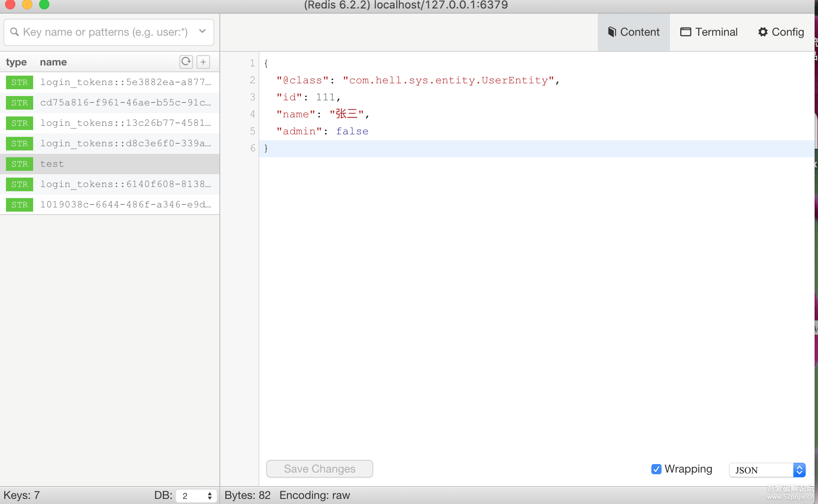
Task: Click line number 1 in gutter
Action: click(252, 63)
